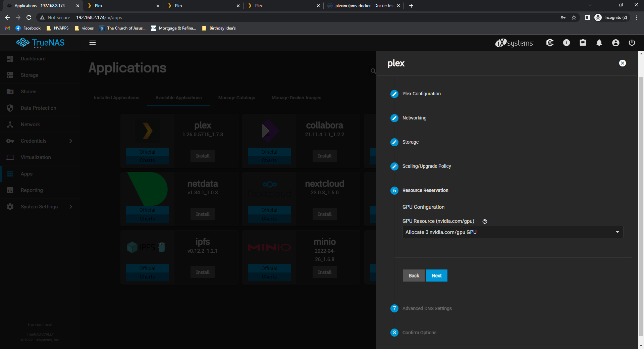Click the iXsystems logo
The image size is (644, 349).
click(x=514, y=43)
